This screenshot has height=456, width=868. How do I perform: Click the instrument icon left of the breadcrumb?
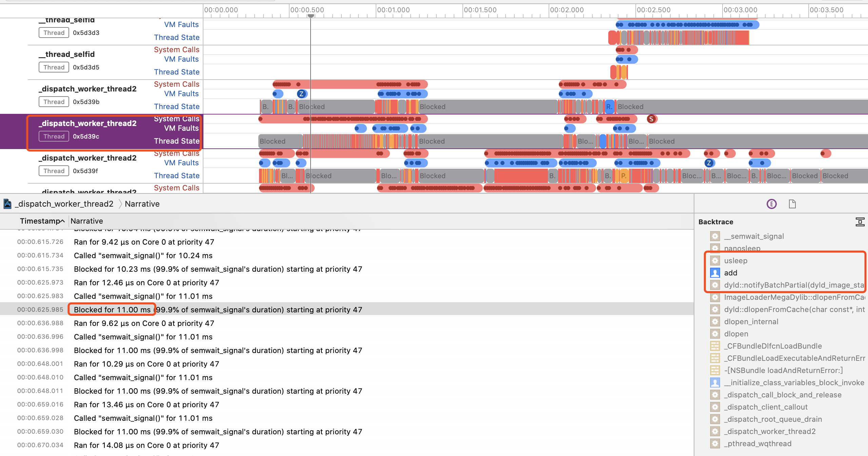point(7,204)
